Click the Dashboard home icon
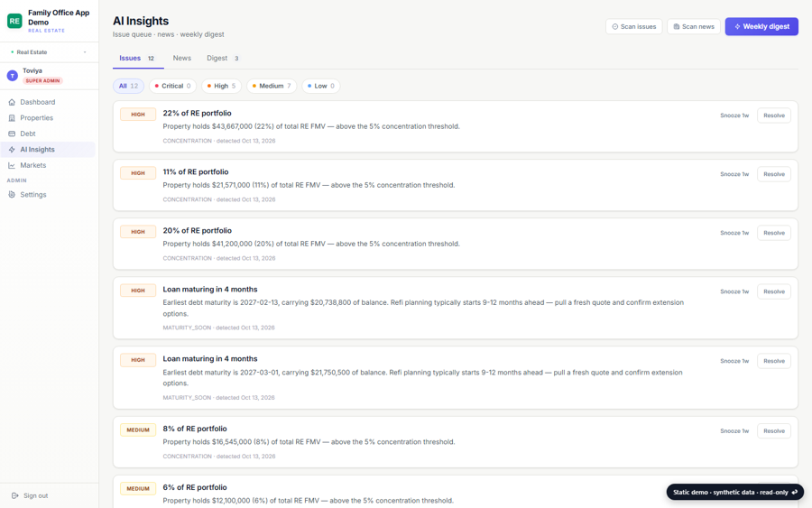The width and height of the screenshot is (812, 508). point(12,102)
